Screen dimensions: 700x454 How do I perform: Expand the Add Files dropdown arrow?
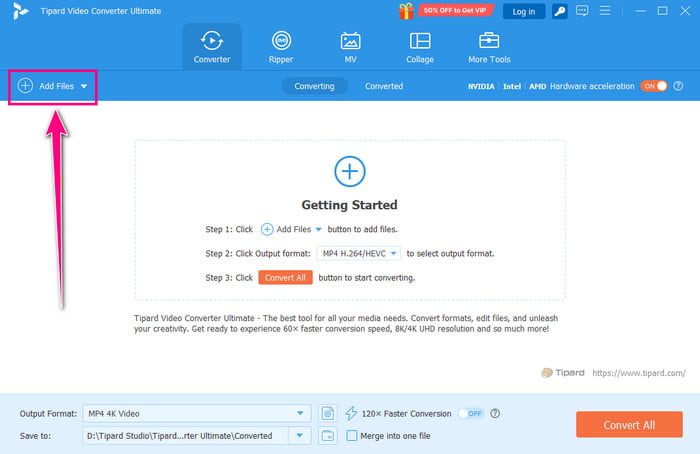[84, 86]
